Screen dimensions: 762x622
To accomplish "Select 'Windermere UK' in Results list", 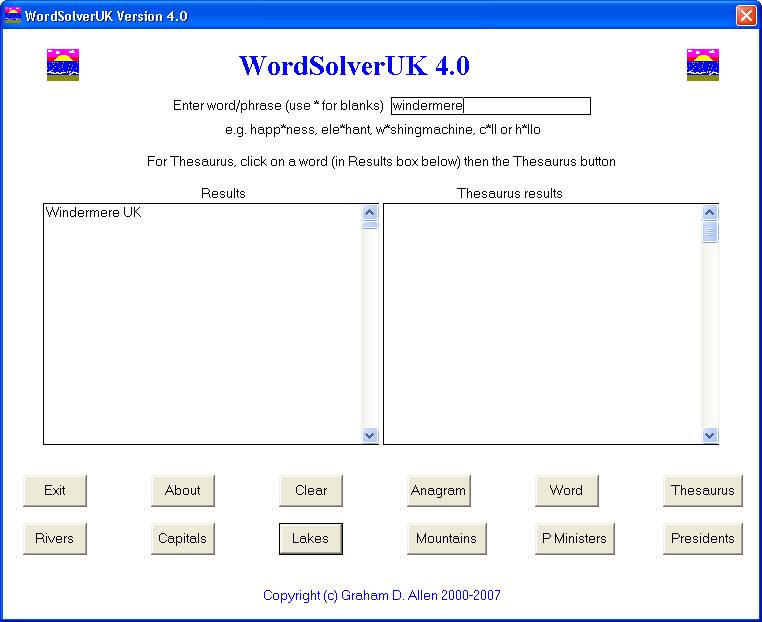I will point(94,213).
